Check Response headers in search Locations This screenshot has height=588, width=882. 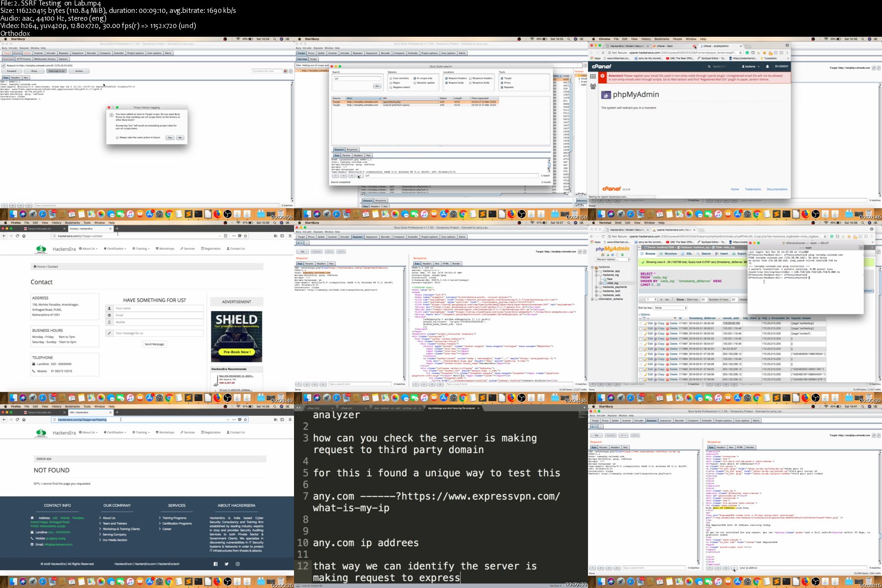point(470,78)
